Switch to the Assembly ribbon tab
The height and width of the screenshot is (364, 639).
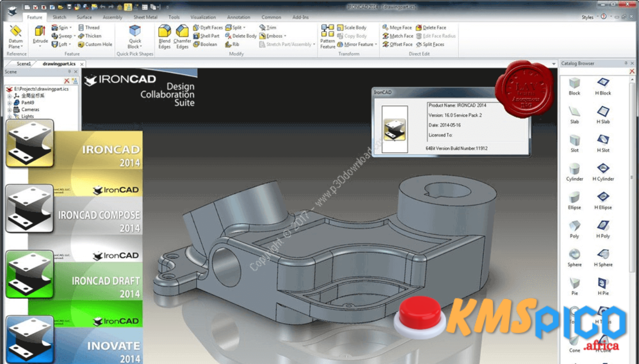click(112, 17)
